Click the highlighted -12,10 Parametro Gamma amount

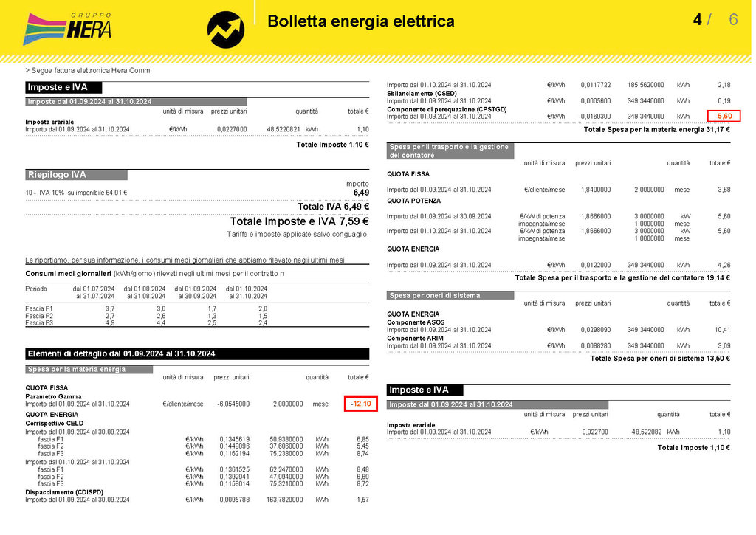(x=360, y=404)
